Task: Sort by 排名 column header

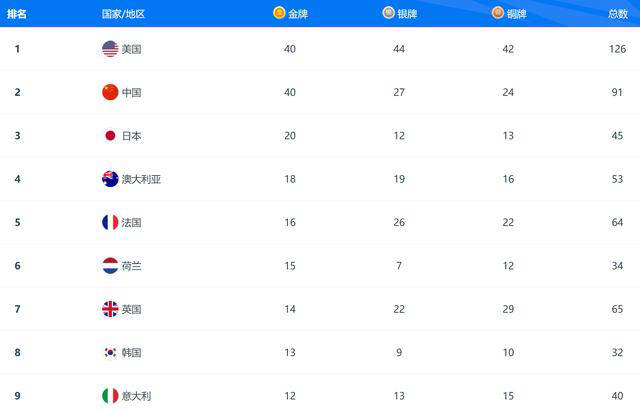Action: [x=17, y=14]
